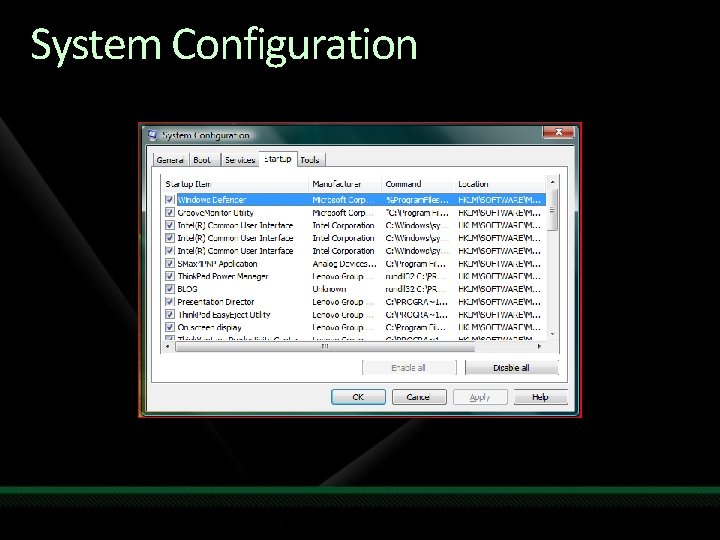Image resolution: width=720 pixels, height=540 pixels.
Task: Click the Unknown manufacturer cell
Action: point(329,289)
